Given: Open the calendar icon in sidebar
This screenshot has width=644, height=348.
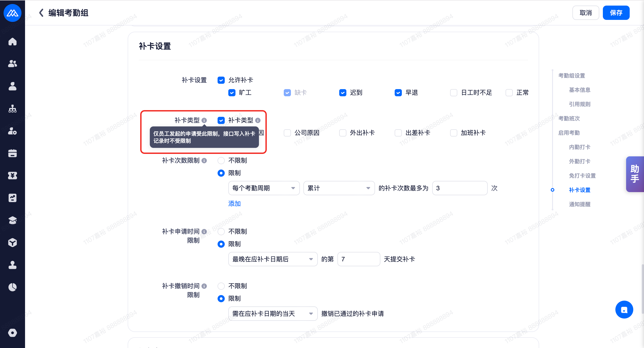Looking at the screenshot, I should click(12, 153).
